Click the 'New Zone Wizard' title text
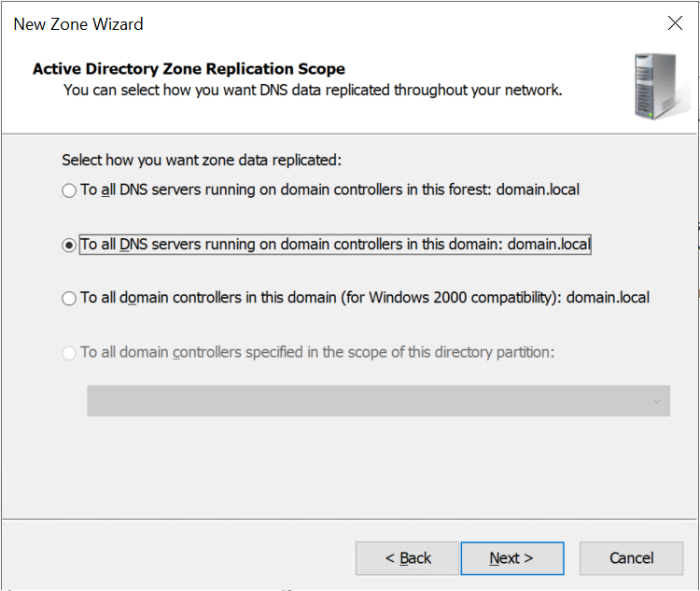 point(78,24)
